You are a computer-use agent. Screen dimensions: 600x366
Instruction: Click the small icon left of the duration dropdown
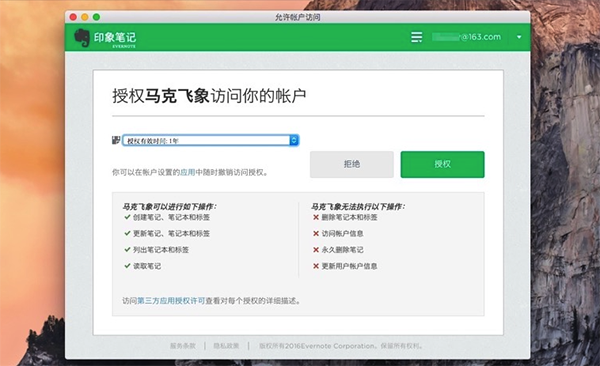point(116,140)
